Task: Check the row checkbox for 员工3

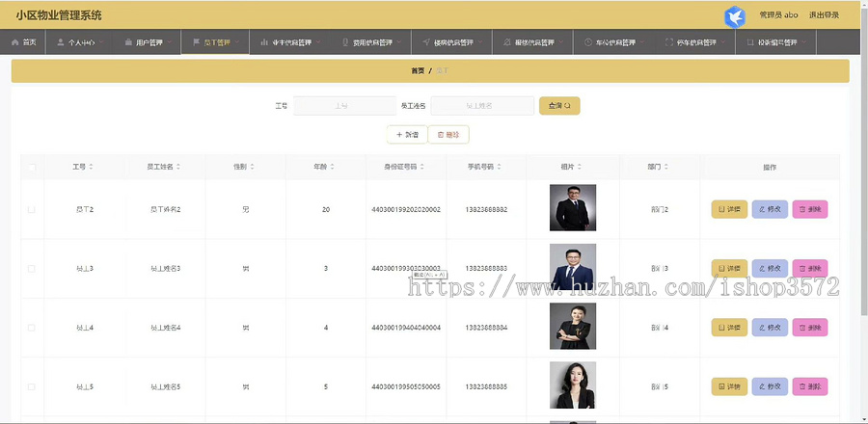Action: point(32,269)
